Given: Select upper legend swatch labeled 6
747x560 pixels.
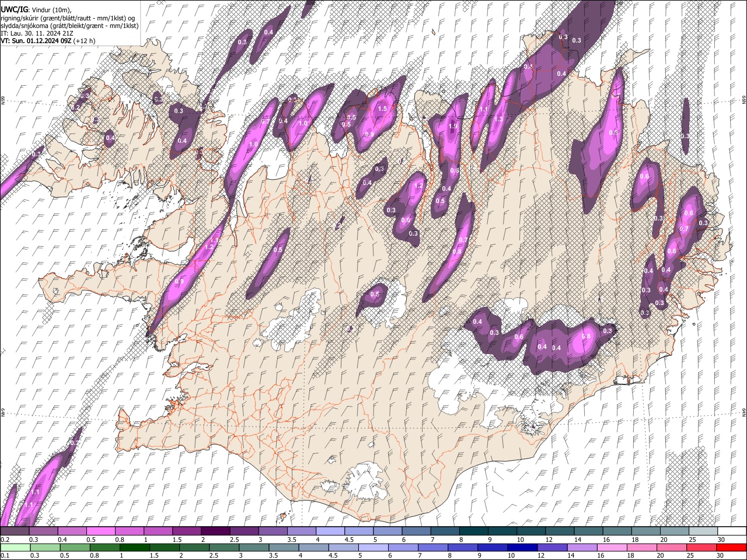Looking at the screenshot, I should click(x=417, y=531).
